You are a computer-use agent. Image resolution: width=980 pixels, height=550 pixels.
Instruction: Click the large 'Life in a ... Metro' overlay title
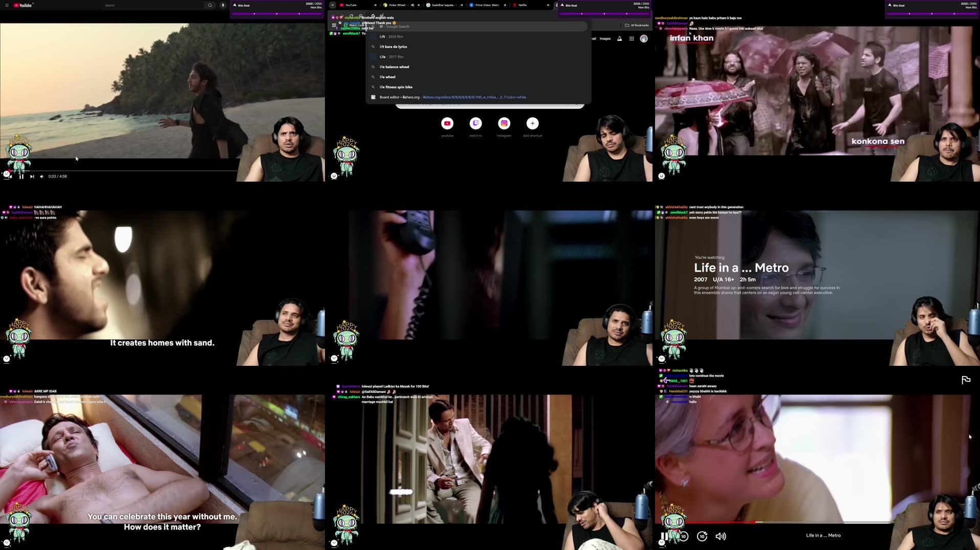coord(741,268)
